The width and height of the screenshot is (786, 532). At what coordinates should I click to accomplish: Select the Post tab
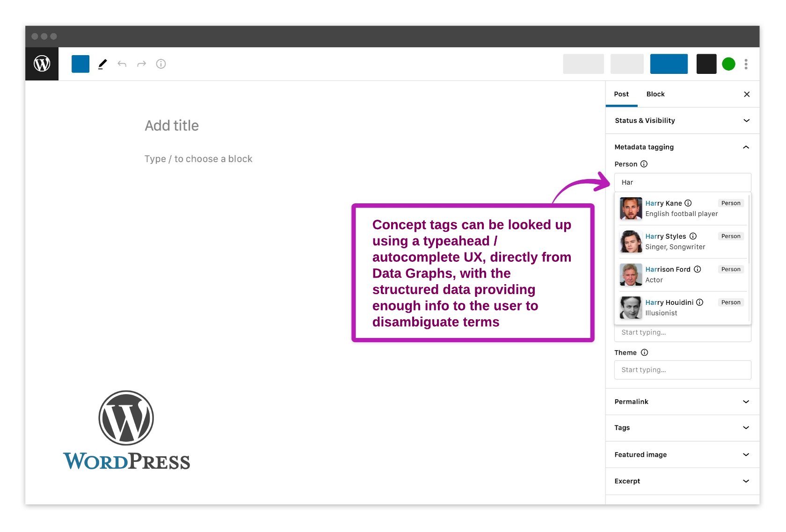pyautogui.click(x=621, y=94)
